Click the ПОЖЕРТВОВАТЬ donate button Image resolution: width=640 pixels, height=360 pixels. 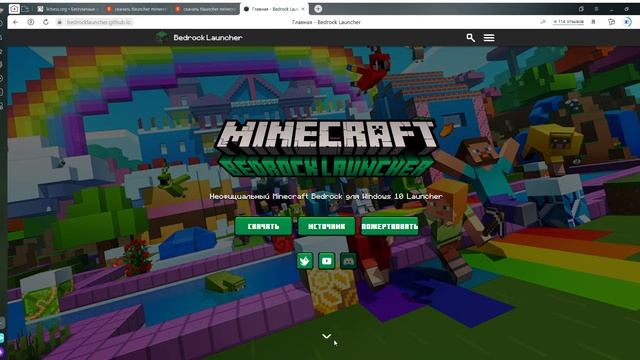click(390, 226)
